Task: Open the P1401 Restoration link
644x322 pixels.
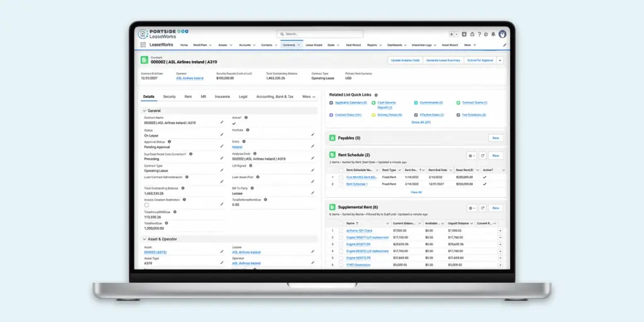Action: 358,265
